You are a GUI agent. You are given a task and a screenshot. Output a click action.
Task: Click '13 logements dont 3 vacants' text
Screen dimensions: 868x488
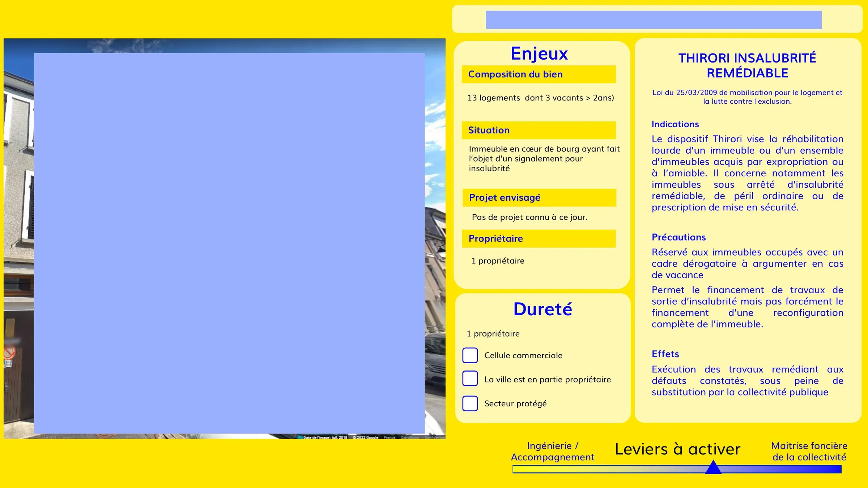click(x=541, y=98)
